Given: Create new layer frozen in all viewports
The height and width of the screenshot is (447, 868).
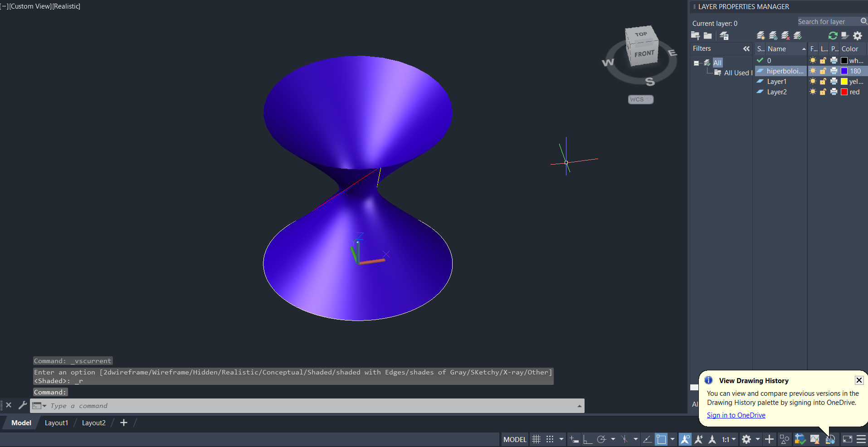Looking at the screenshot, I should pos(773,35).
